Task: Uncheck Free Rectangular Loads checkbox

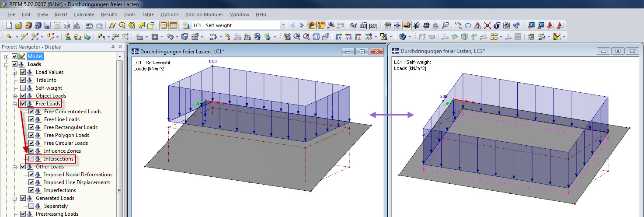Action: coord(31,127)
